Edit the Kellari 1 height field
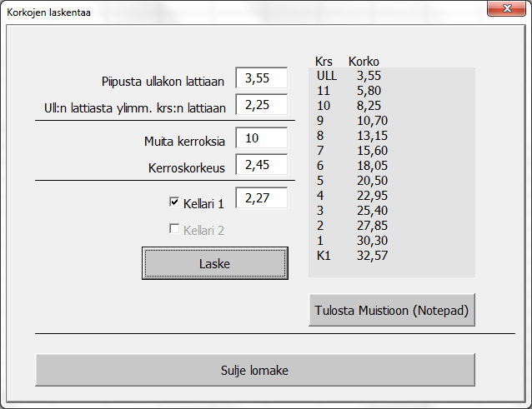 [261, 198]
